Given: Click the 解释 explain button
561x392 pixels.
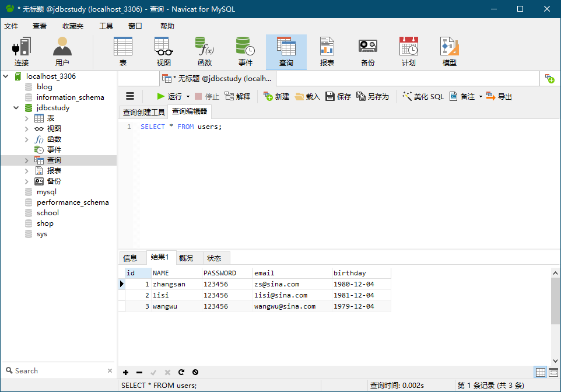Looking at the screenshot, I should (237, 96).
